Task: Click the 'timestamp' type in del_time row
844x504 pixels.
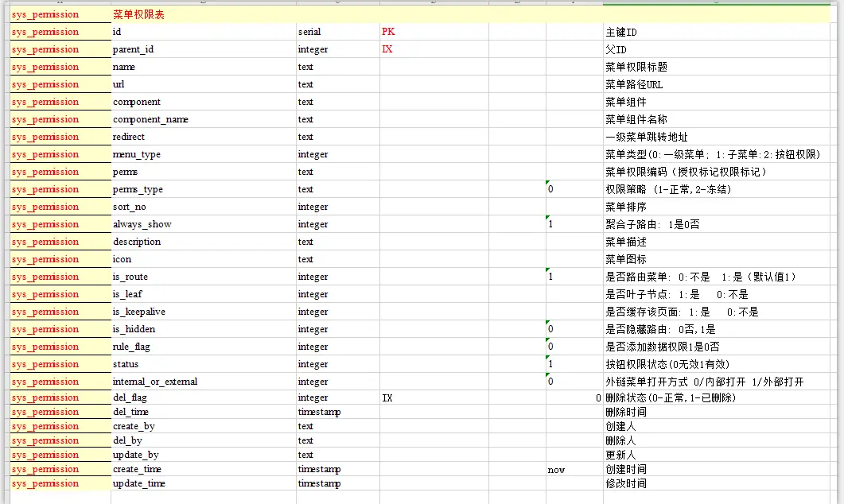Action: pos(337,412)
